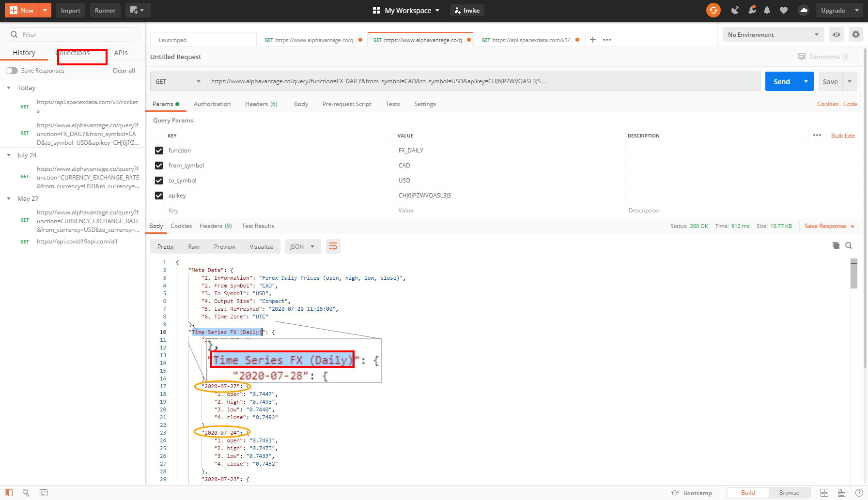Expand the No Environment dropdown
868x500 pixels.
(773, 34)
